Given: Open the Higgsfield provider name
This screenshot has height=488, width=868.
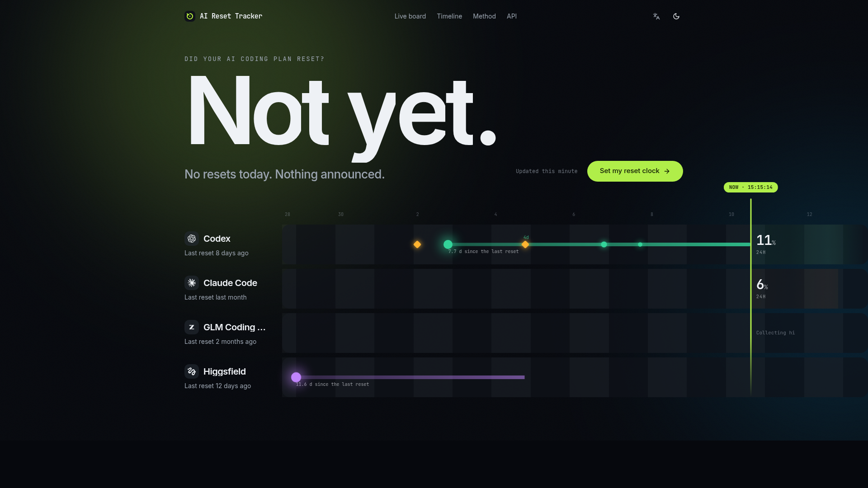Looking at the screenshot, I should [225, 371].
